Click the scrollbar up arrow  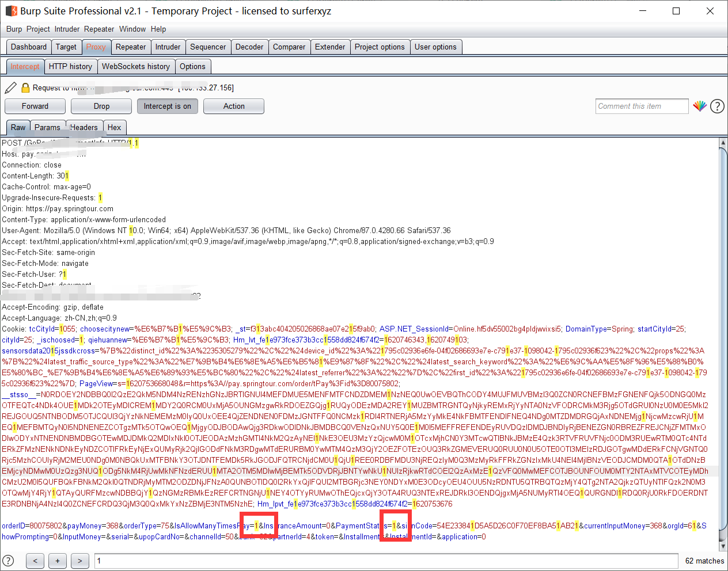(723, 142)
